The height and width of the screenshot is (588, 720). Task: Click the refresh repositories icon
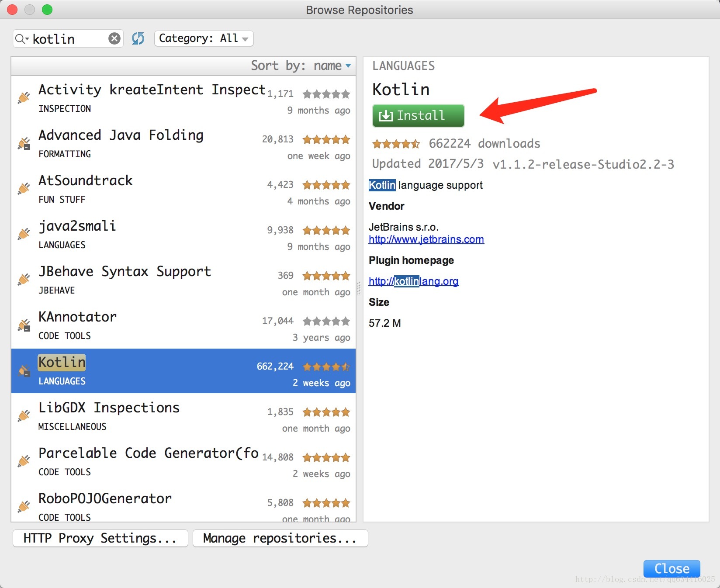click(x=138, y=39)
